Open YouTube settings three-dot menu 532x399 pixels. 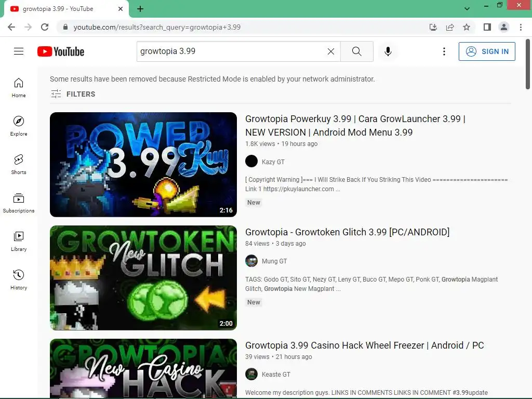click(x=444, y=51)
